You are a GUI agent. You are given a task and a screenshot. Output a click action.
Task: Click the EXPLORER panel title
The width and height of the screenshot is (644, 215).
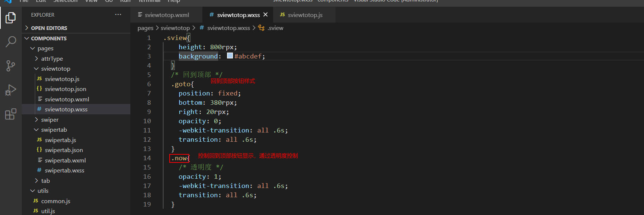tap(43, 15)
